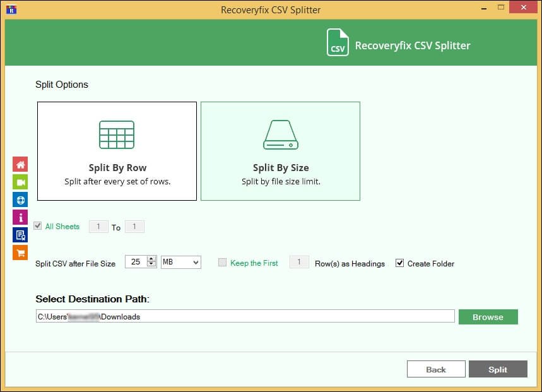542x392 pixels.
Task: Click the Browse button
Action: click(x=488, y=317)
